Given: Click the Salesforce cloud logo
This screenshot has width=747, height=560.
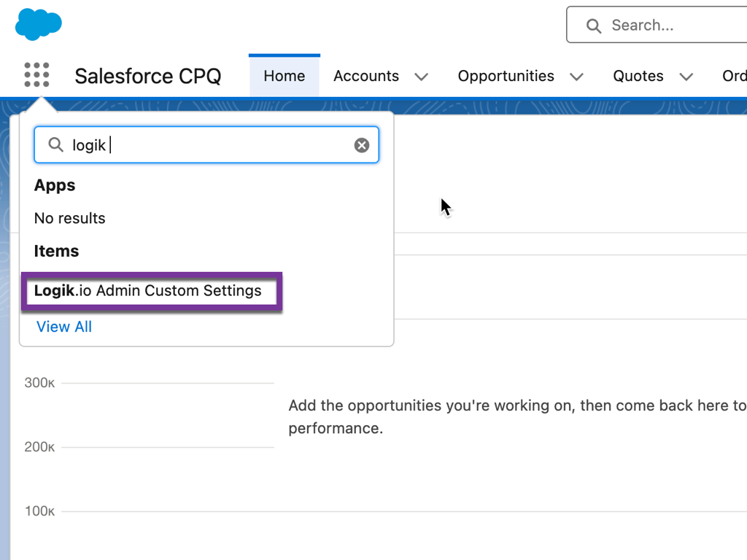Looking at the screenshot, I should 39,24.
